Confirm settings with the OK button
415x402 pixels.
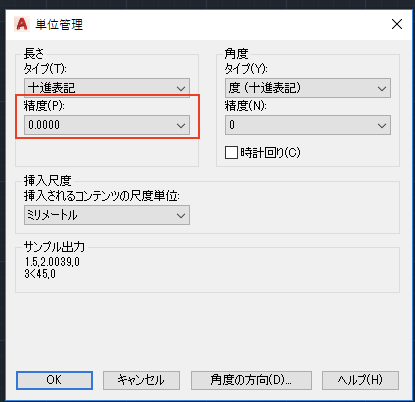click(x=54, y=380)
